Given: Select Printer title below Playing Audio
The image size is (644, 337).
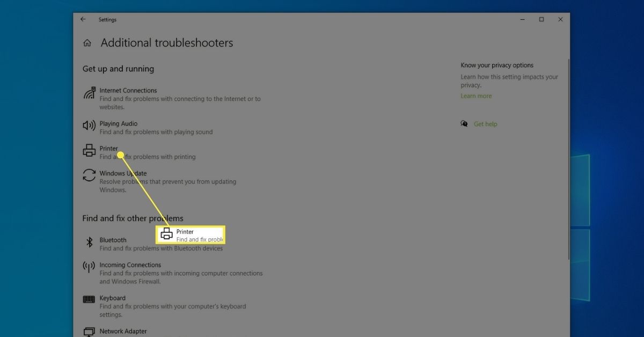Looking at the screenshot, I should pyautogui.click(x=108, y=149).
